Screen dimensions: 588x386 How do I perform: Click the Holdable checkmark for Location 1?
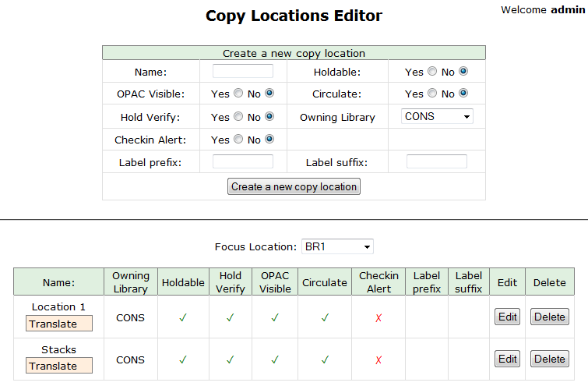pyautogui.click(x=182, y=317)
